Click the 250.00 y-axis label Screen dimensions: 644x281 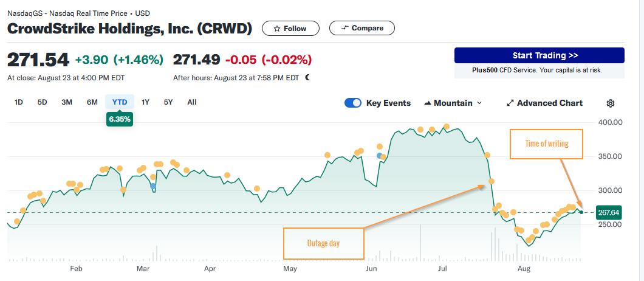tap(610, 224)
